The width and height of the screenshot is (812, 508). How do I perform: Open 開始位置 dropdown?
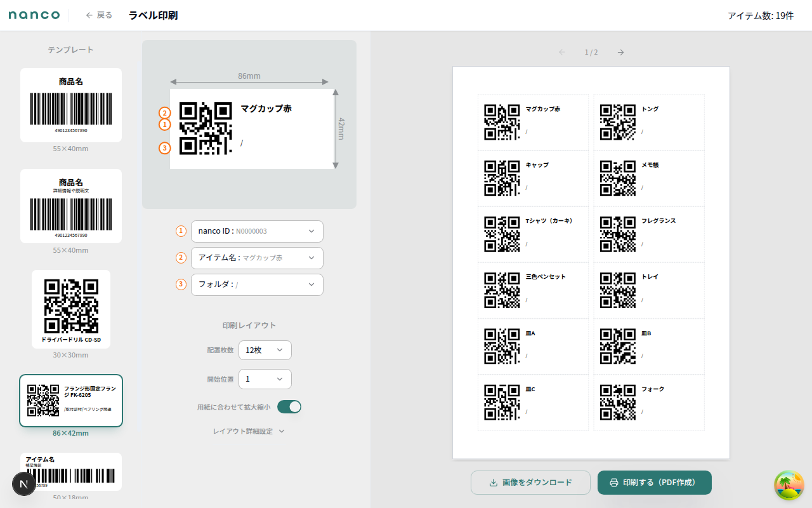pyautogui.click(x=265, y=379)
